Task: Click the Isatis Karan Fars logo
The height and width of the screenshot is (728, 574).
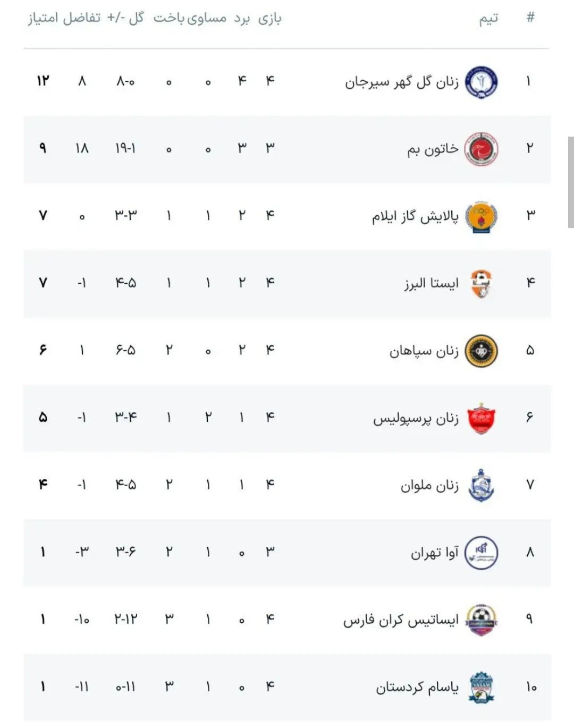Action: coord(481,620)
